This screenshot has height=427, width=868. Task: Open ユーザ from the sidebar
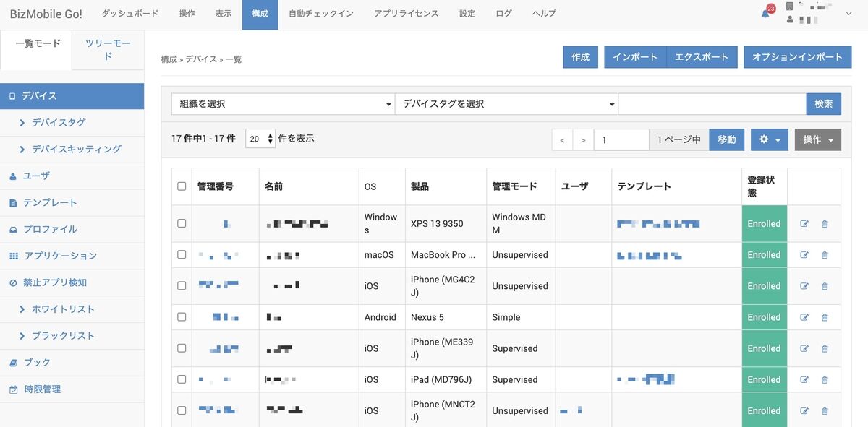point(72,176)
